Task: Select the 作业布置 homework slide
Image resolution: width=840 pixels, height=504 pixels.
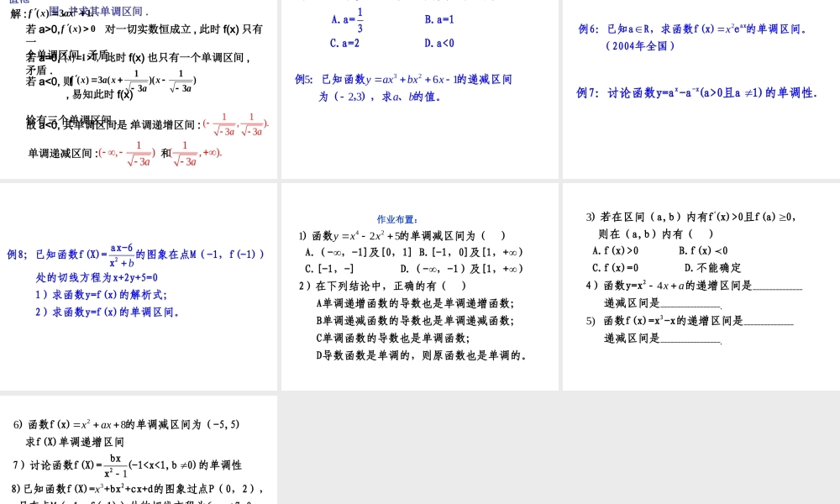Action: coord(419,286)
